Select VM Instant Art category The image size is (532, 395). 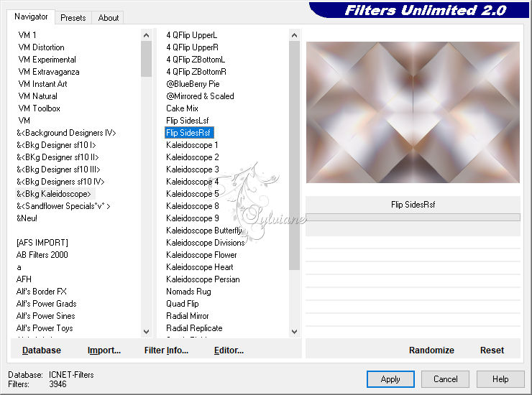[x=42, y=84]
